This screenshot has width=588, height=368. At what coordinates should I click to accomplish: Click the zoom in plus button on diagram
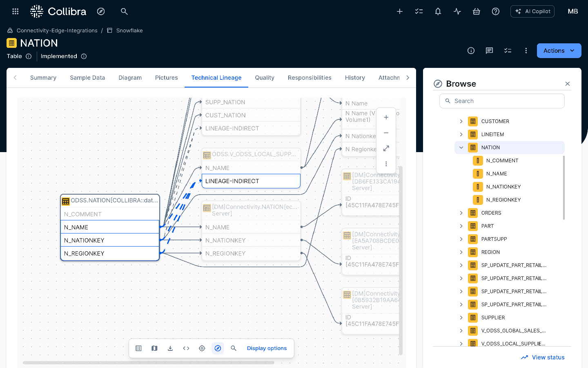386,117
